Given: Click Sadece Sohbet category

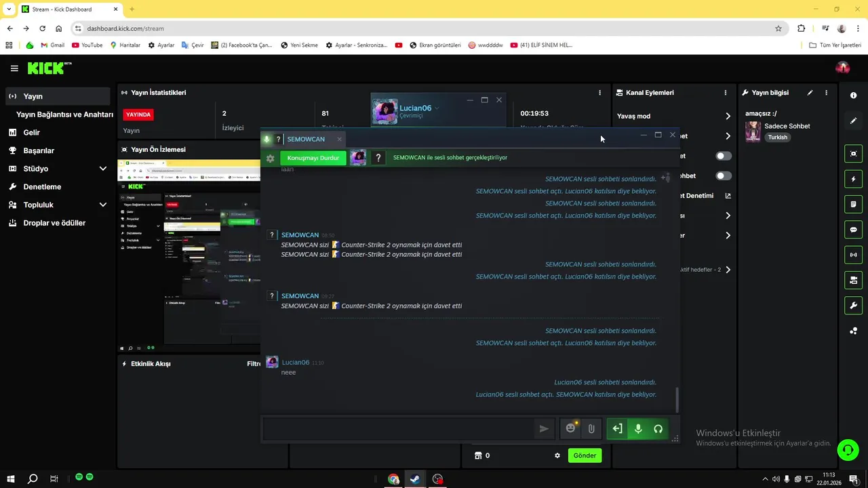Looking at the screenshot, I should pos(787,126).
